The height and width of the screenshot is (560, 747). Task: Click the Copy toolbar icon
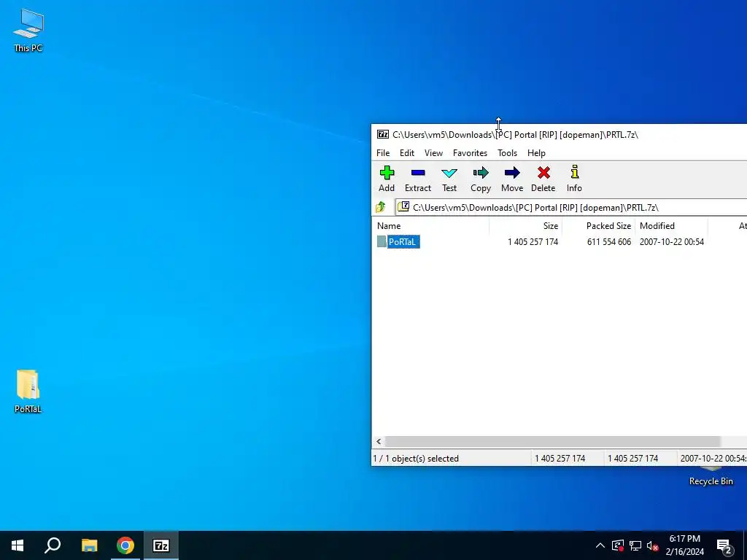481,179
